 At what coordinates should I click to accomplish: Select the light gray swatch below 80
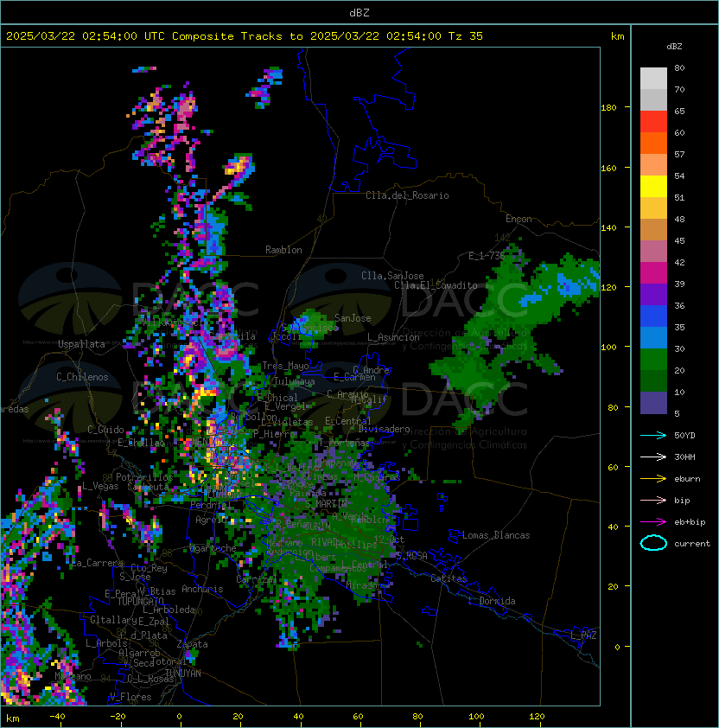pyautogui.click(x=653, y=79)
